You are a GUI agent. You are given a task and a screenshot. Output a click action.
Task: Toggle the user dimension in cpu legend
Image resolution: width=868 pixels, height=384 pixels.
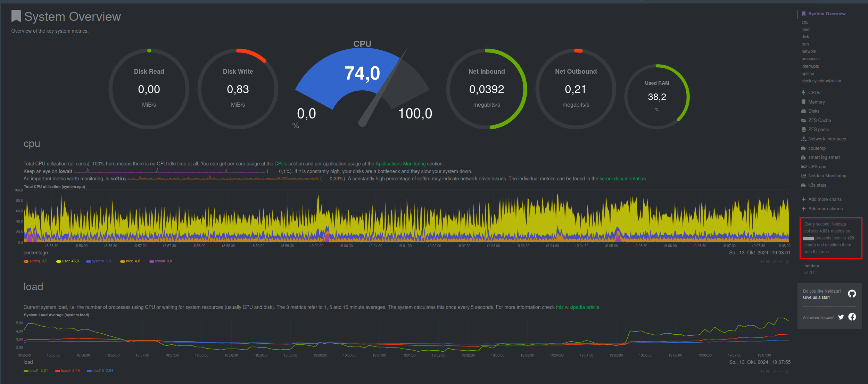tap(66, 261)
